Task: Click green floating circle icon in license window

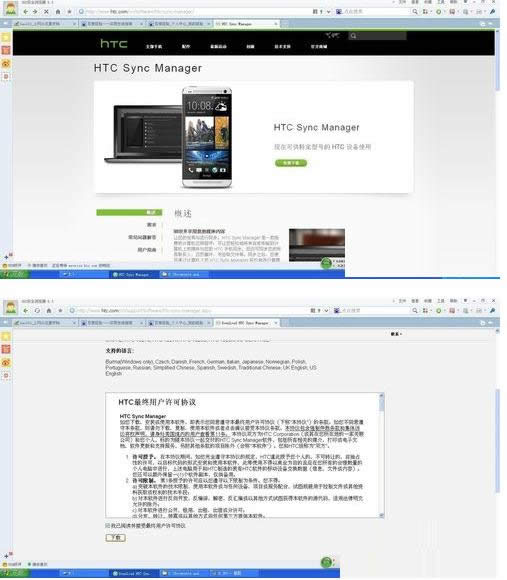Action: point(326,563)
